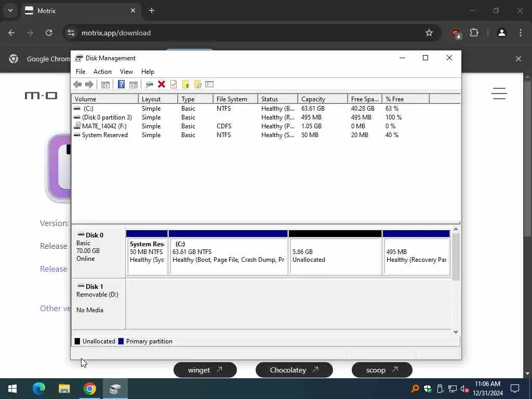Image resolution: width=532 pixels, height=399 pixels.
Task: Click Chrome's back navigation arrow
Action: [11, 33]
